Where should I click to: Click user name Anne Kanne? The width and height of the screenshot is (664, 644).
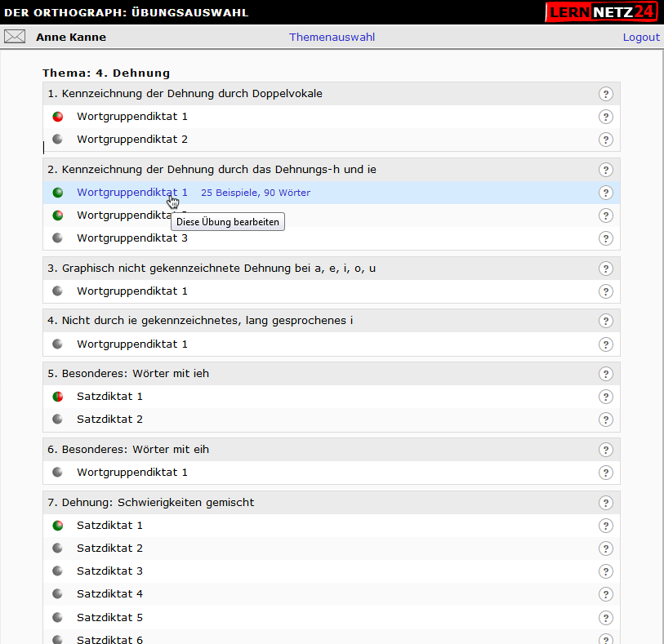(71, 38)
